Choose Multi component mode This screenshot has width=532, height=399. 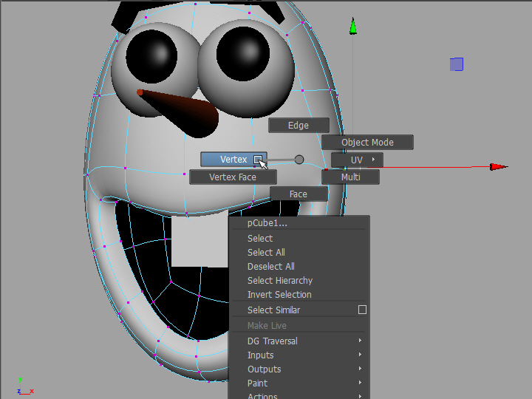pos(350,177)
